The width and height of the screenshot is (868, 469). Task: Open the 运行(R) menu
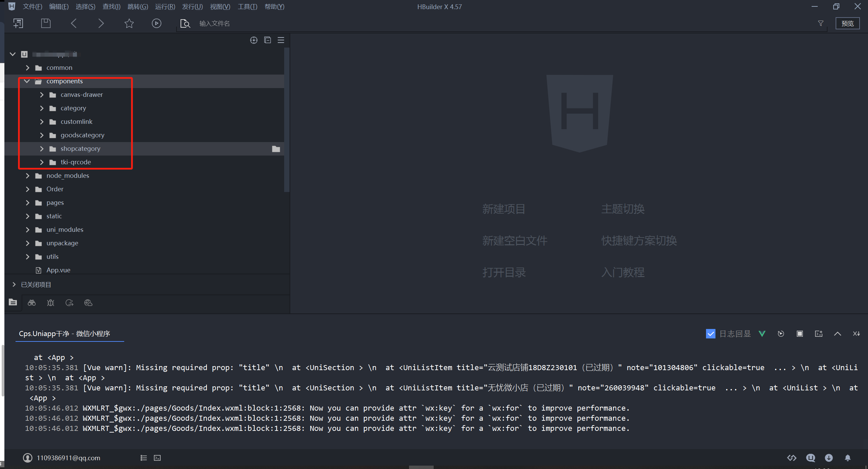pos(165,6)
